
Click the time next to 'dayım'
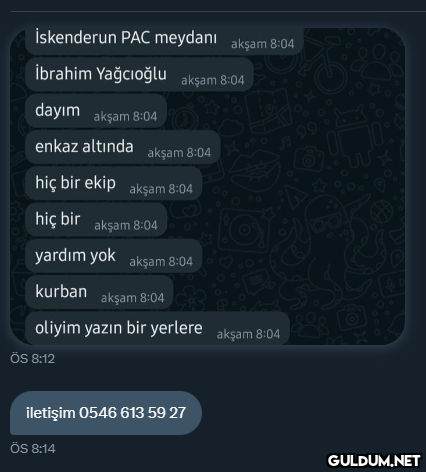(125, 117)
